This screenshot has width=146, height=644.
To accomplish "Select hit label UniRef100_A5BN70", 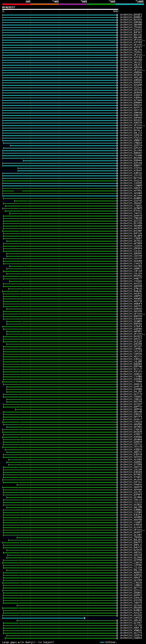I will pyautogui.click(x=131, y=140).
